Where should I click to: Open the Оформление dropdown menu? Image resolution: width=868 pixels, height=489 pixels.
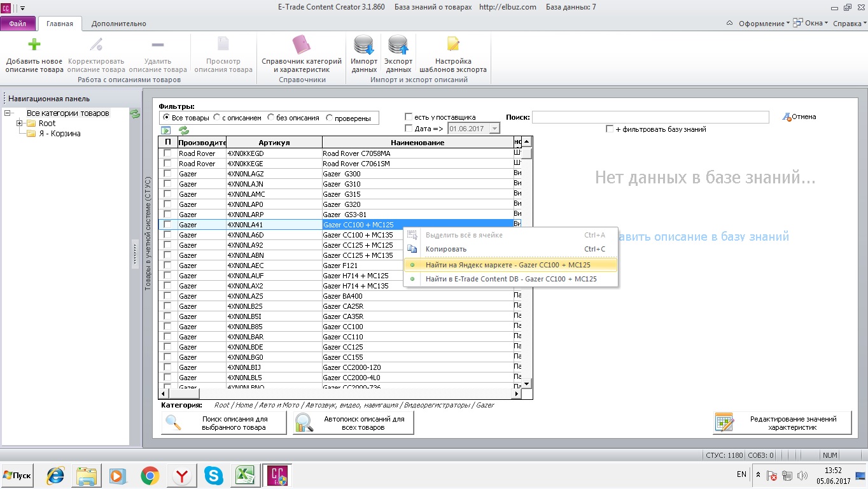(764, 24)
